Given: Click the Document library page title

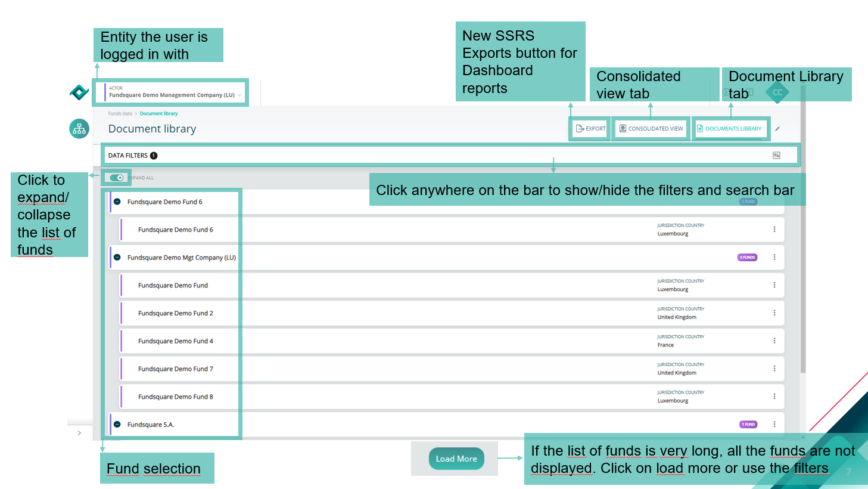Looking at the screenshot, I should click(x=152, y=129).
